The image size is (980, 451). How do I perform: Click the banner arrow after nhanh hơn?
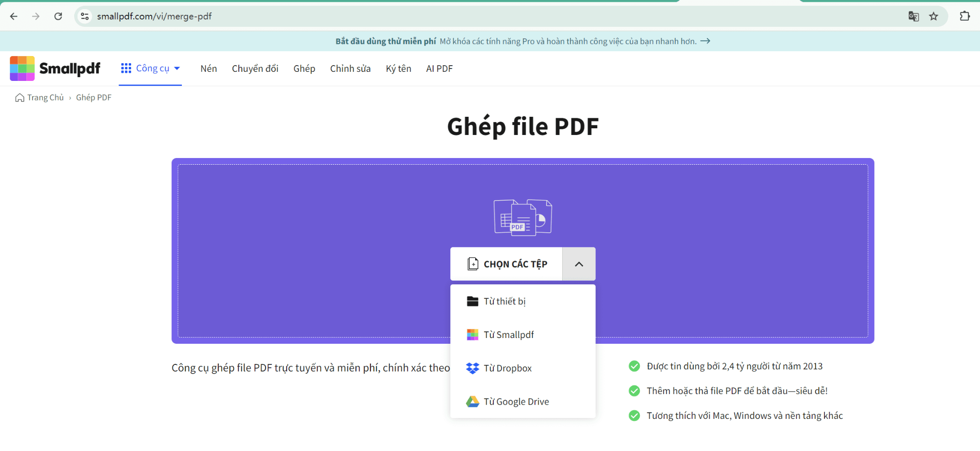pos(705,41)
